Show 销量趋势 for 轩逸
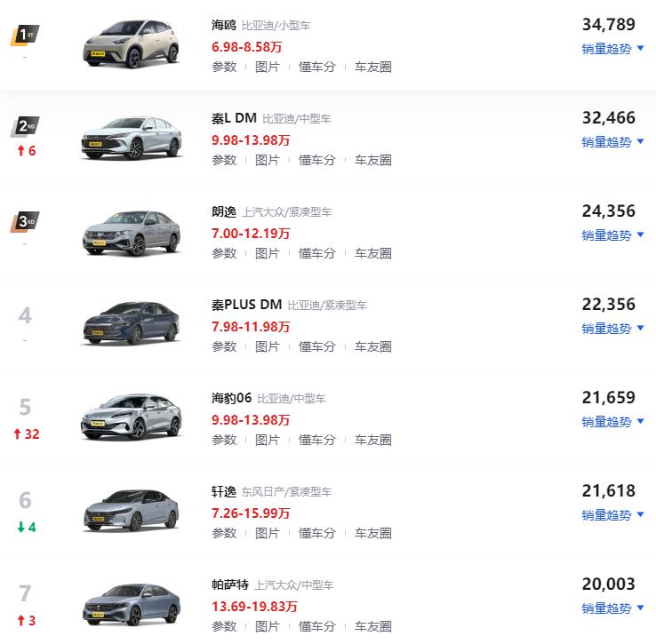The image size is (656, 644). (612, 515)
